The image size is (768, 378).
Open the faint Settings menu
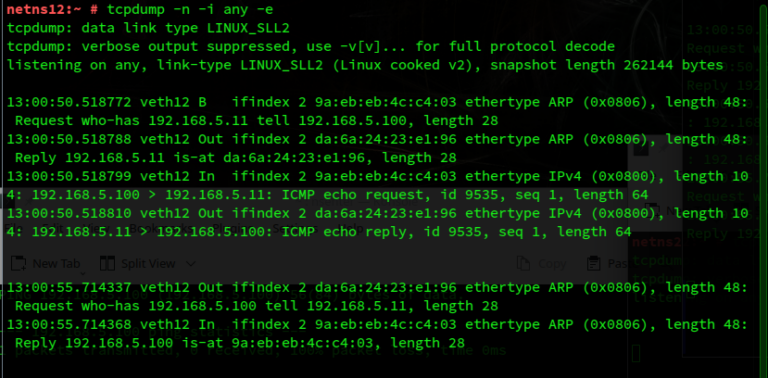[x=295, y=228]
